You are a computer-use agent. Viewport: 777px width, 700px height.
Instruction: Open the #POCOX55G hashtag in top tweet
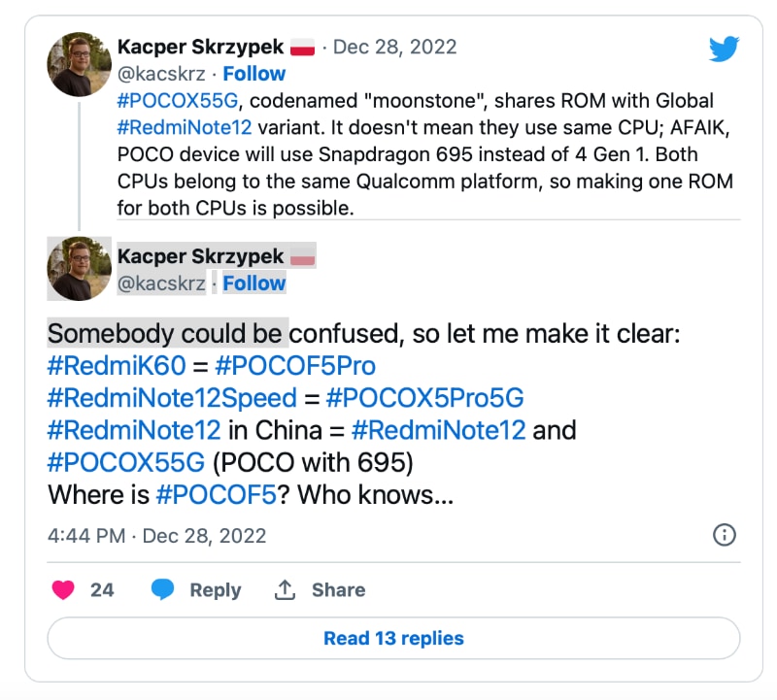pos(179,101)
